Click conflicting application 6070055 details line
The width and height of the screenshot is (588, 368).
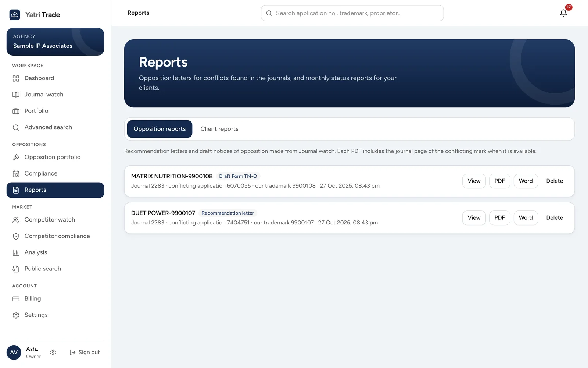[255, 186]
